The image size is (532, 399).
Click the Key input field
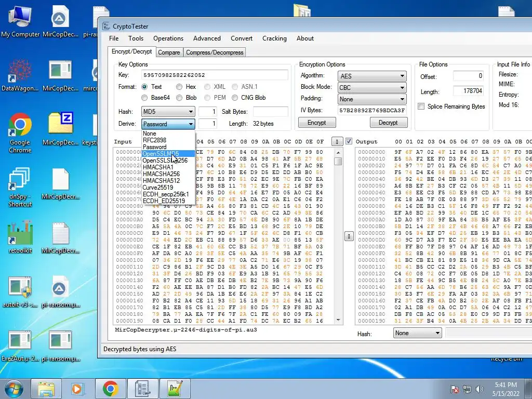click(215, 75)
